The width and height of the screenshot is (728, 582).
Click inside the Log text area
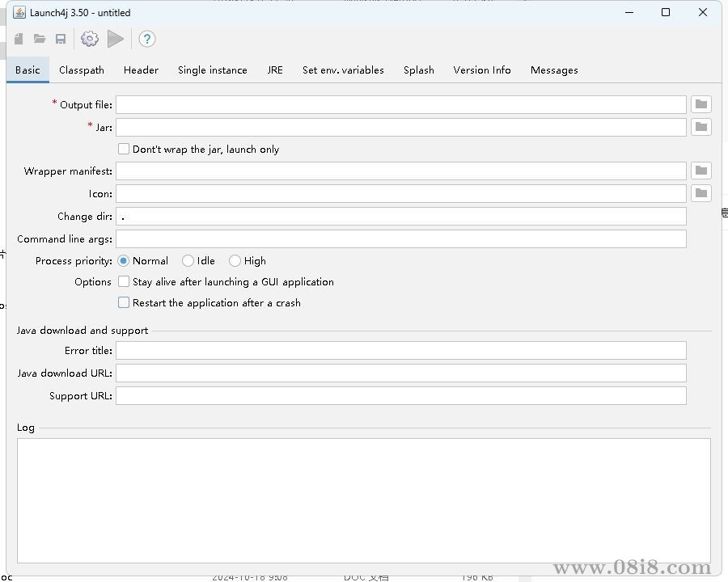(x=364, y=501)
